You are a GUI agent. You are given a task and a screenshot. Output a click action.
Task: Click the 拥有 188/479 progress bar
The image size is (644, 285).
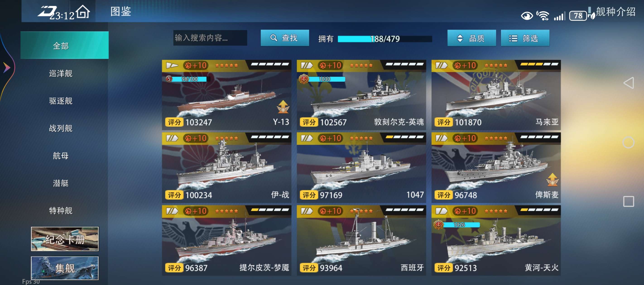pyautogui.click(x=385, y=39)
